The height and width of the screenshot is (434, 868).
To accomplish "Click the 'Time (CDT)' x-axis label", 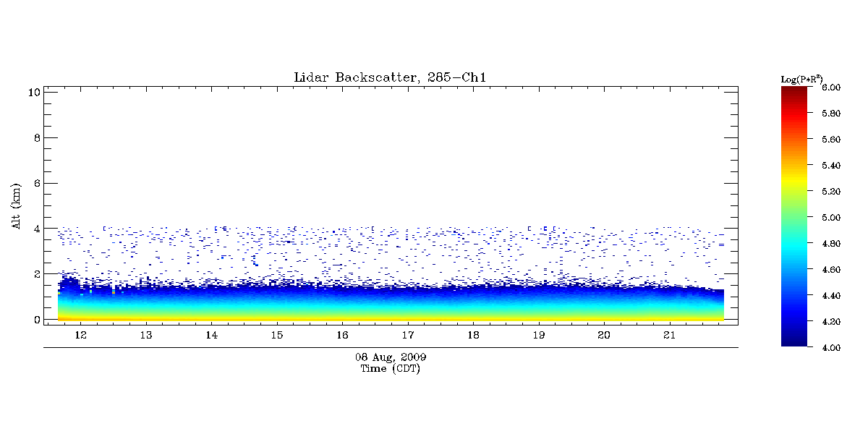I will pos(391,369).
